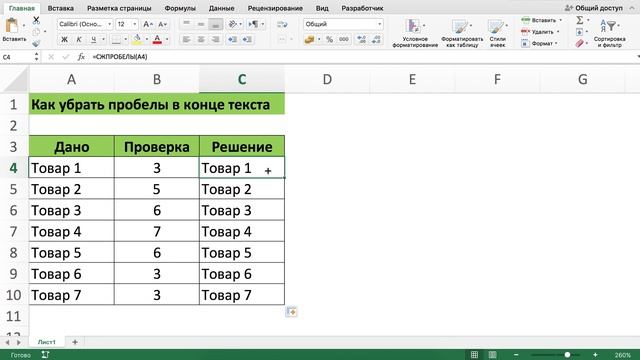Expand the fill color arrow

click(147, 40)
